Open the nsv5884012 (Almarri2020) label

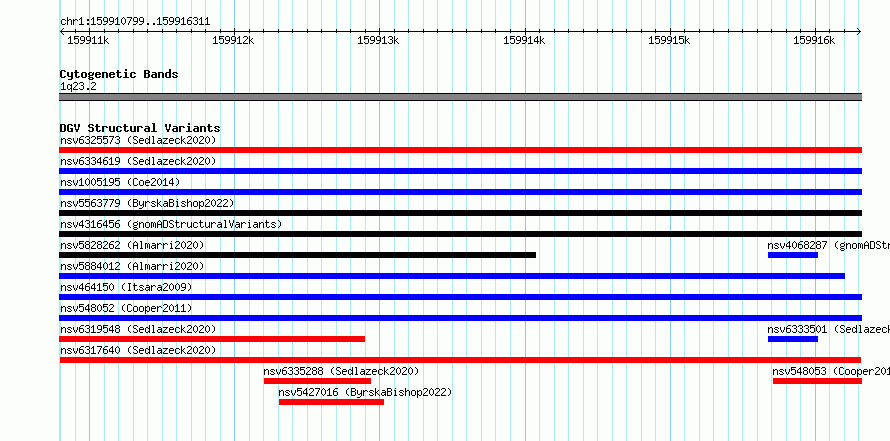coord(132,266)
